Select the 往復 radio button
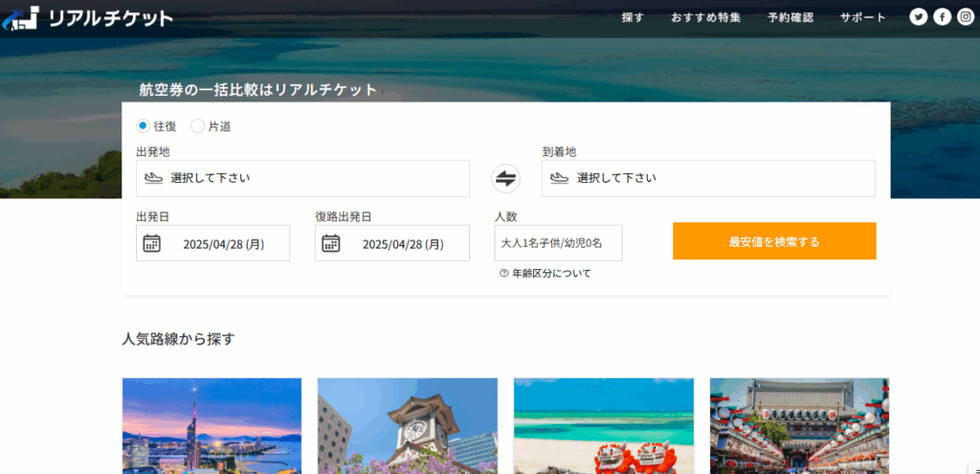 click(x=143, y=126)
